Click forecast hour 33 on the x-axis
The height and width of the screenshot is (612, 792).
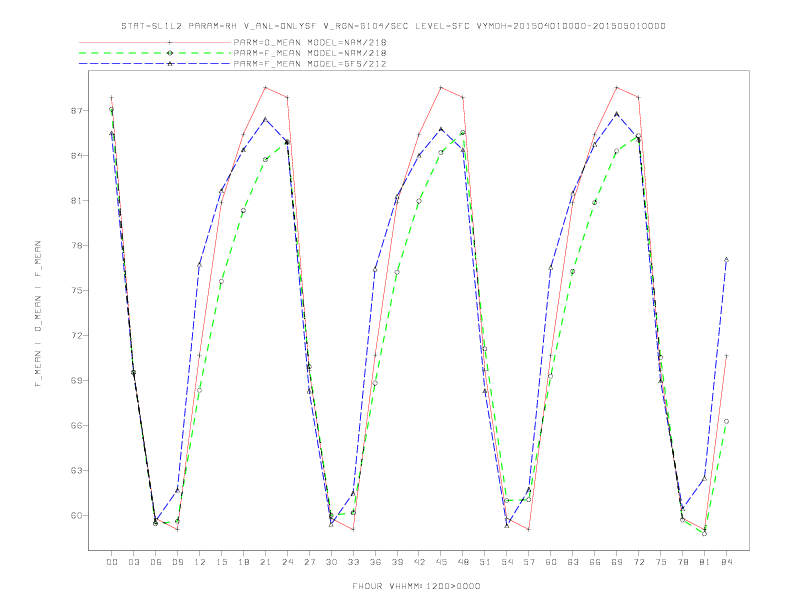(353, 562)
